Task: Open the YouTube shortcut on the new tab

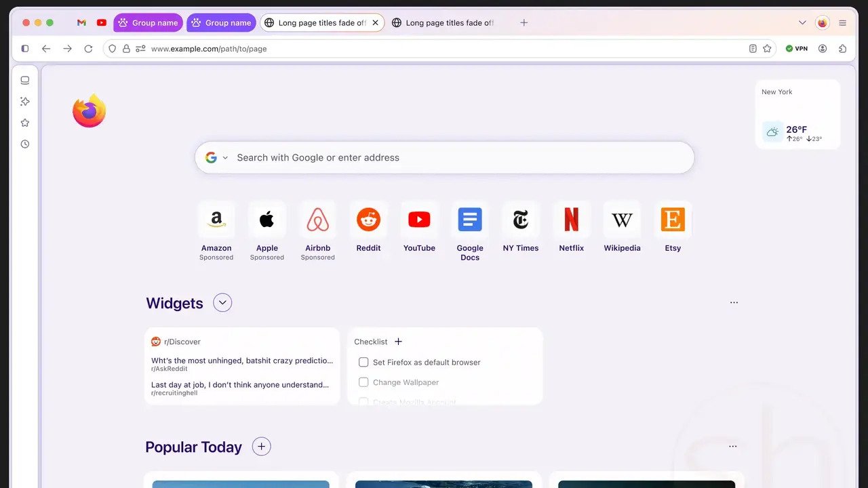Action: pyautogui.click(x=419, y=219)
